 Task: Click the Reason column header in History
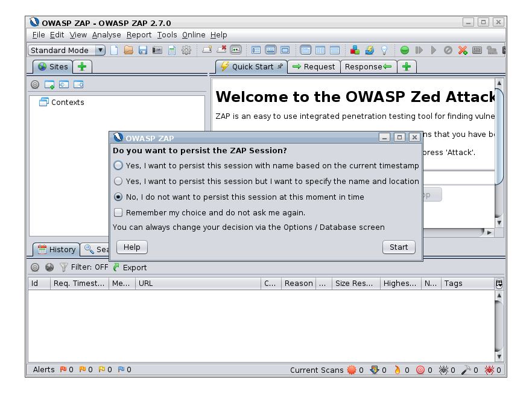[x=299, y=284]
